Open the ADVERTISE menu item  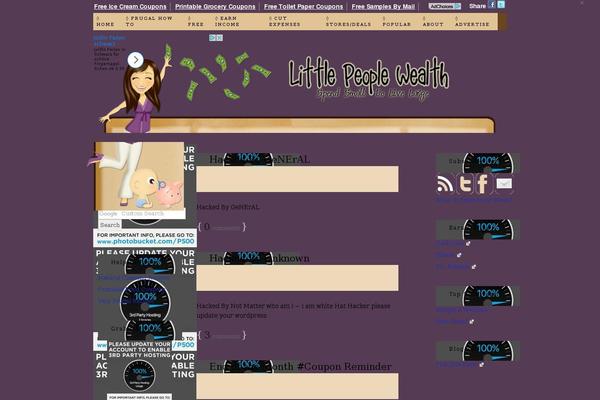(472, 21)
